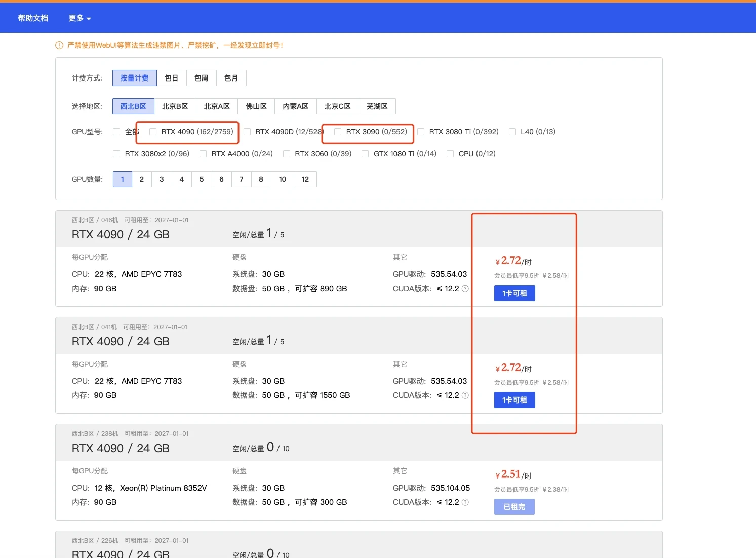756x558 pixels.
Task: Choose the 佛山区 region
Action: 257,106
